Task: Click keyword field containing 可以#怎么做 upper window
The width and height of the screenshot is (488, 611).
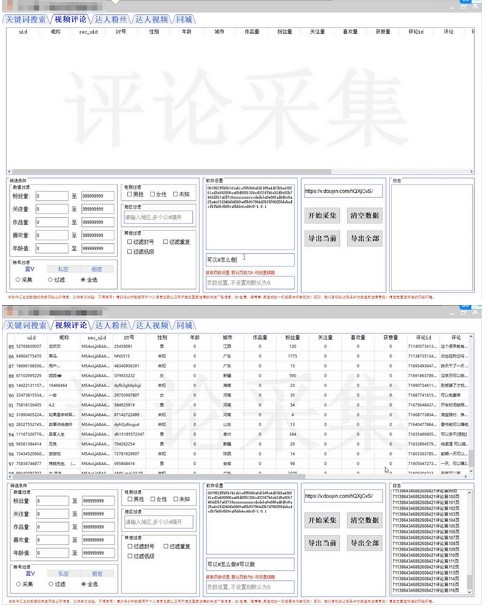Action: [250, 260]
